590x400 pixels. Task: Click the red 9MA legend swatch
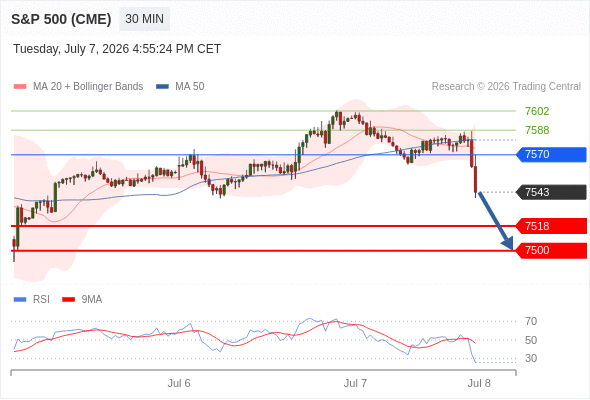tap(68, 300)
